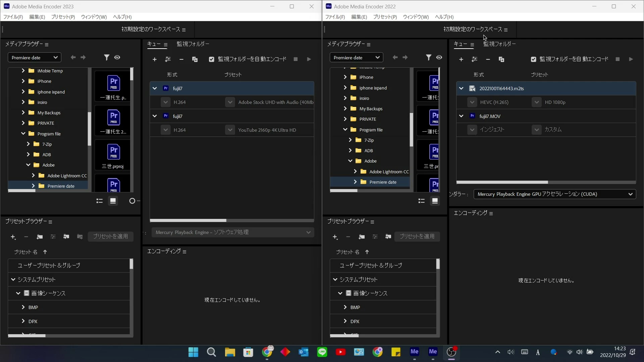Click the remove minus icon in the 2022 queue

(488, 59)
